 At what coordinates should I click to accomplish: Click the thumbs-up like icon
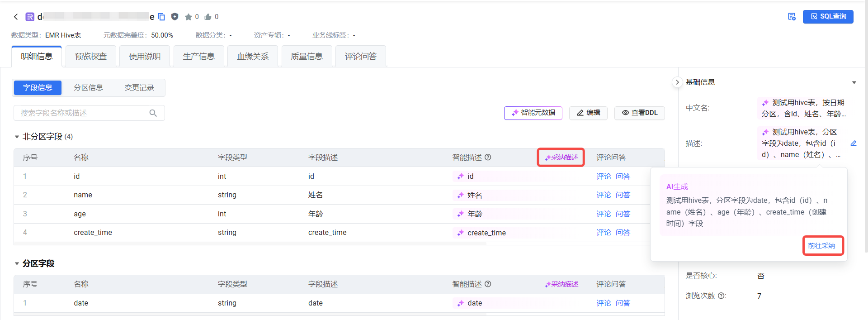[x=208, y=17]
